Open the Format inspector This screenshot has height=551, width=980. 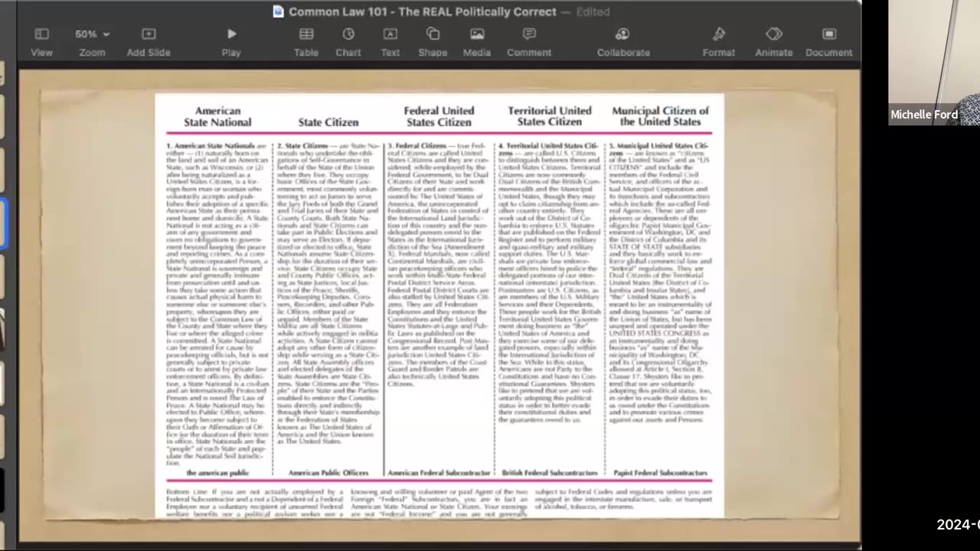click(x=719, y=42)
